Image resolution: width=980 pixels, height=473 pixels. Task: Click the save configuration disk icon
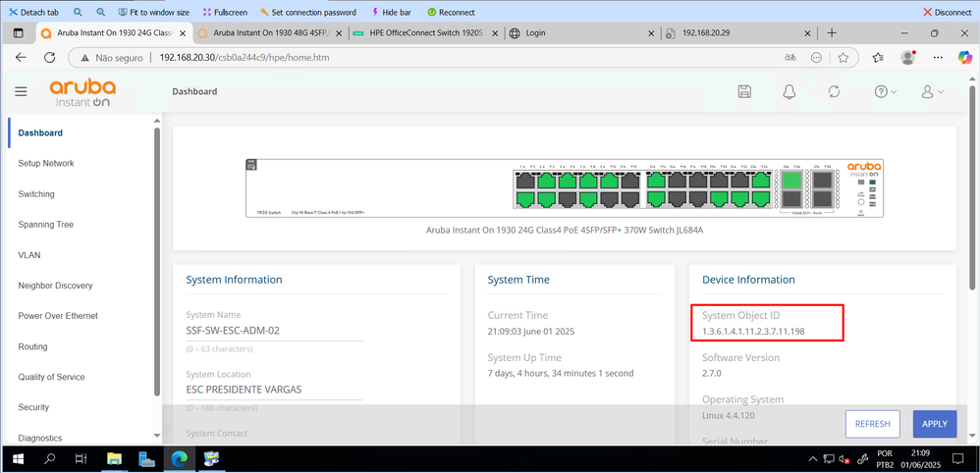coord(744,91)
